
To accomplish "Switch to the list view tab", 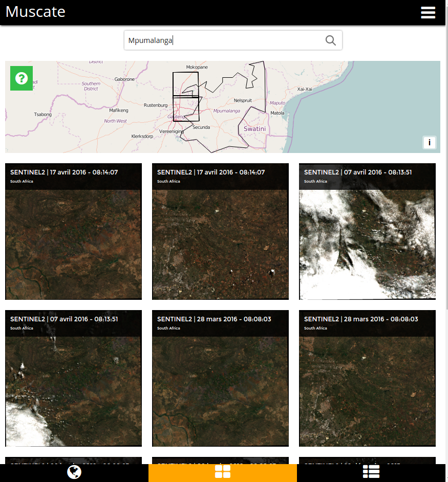I will pyautogui.click(x=371, y=472).
